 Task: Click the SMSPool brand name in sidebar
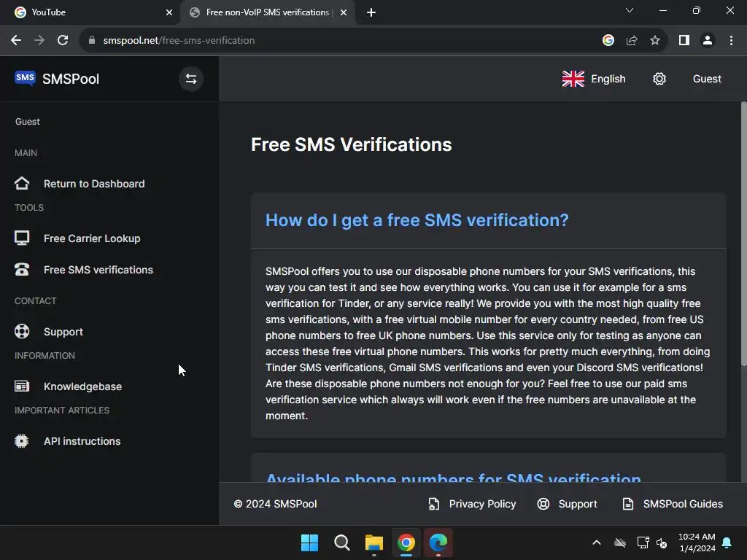[71, 79]
